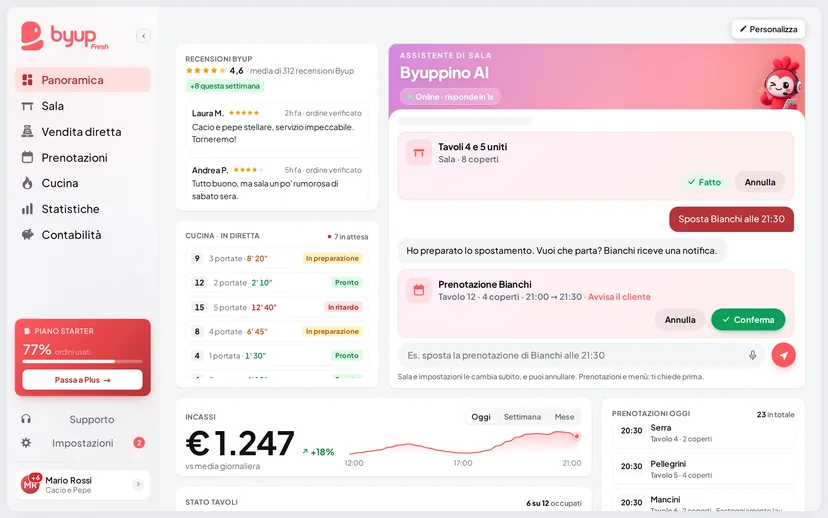
Task: Open the 20:30 Pellegrini reservation
Action: [x=703, y=469]
